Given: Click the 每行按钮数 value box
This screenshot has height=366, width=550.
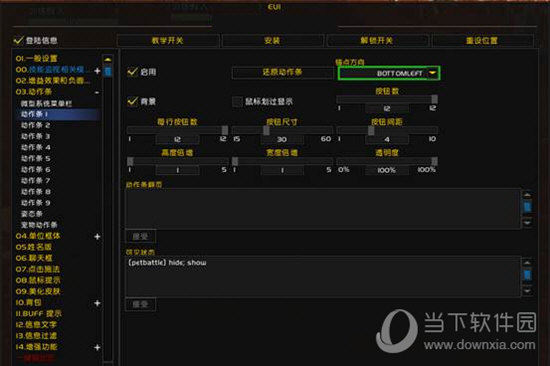Looking at the screenshot, I should (177, 139).
